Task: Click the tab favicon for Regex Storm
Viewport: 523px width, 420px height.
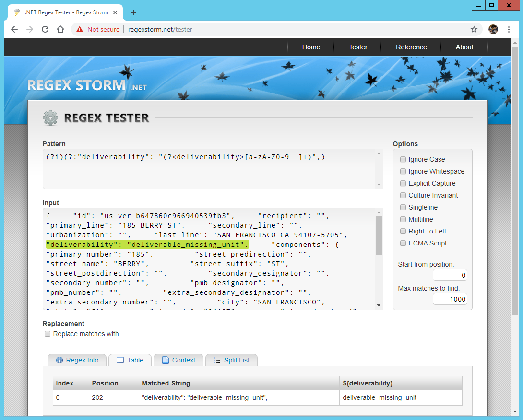Action: click(17, 12)
